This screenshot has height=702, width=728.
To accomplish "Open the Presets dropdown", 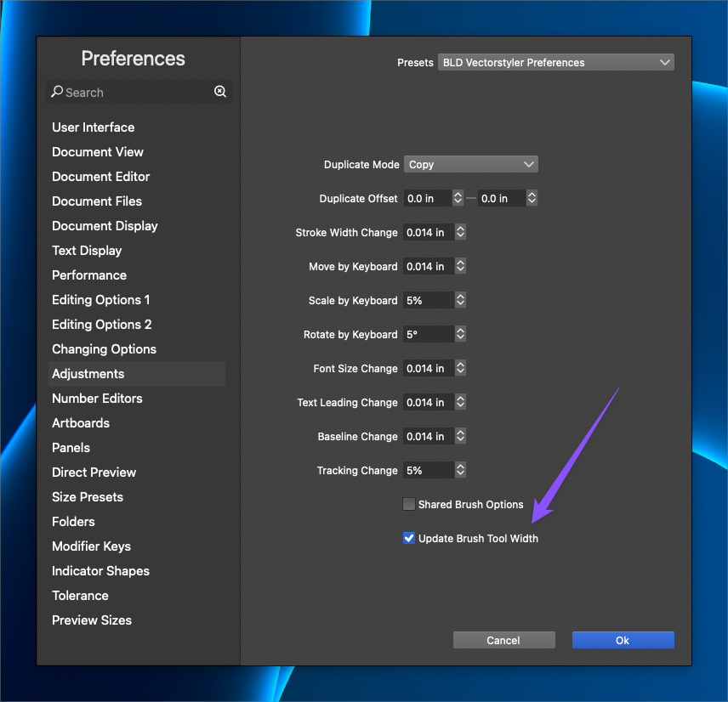I will click(556, 62).
